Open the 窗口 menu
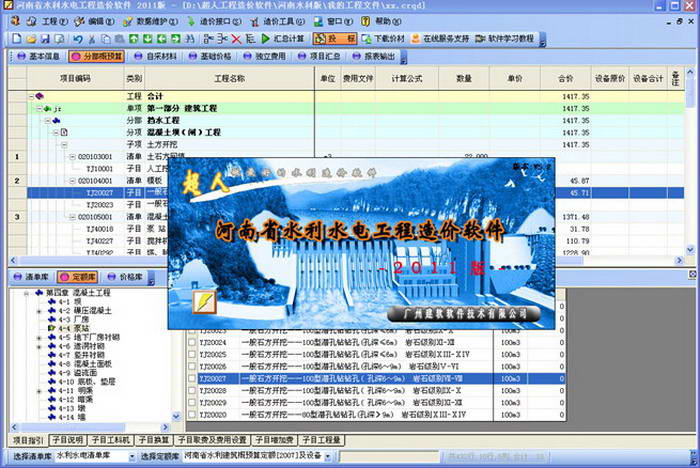The height and width of the screenshot is (468, 700). click(333, 21)
